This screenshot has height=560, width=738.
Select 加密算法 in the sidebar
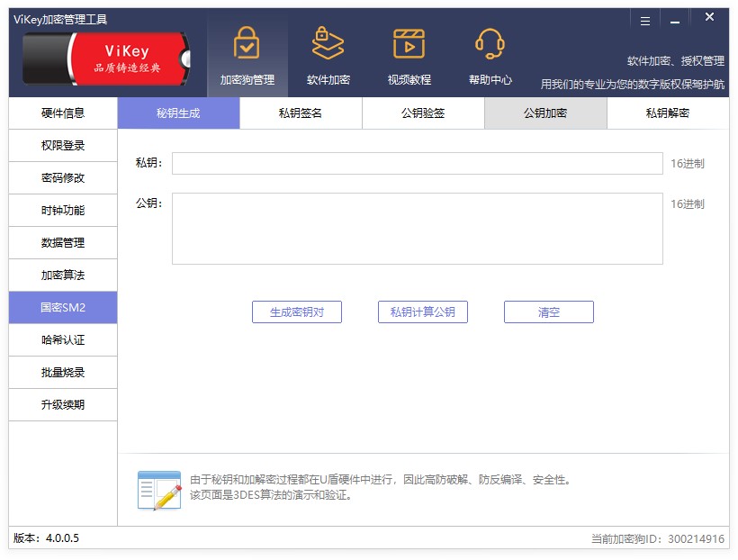63,275
